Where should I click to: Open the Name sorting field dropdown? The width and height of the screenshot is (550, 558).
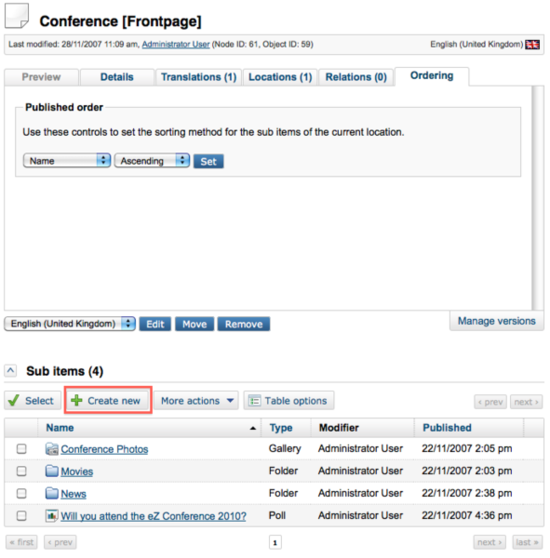coord(67,160)
